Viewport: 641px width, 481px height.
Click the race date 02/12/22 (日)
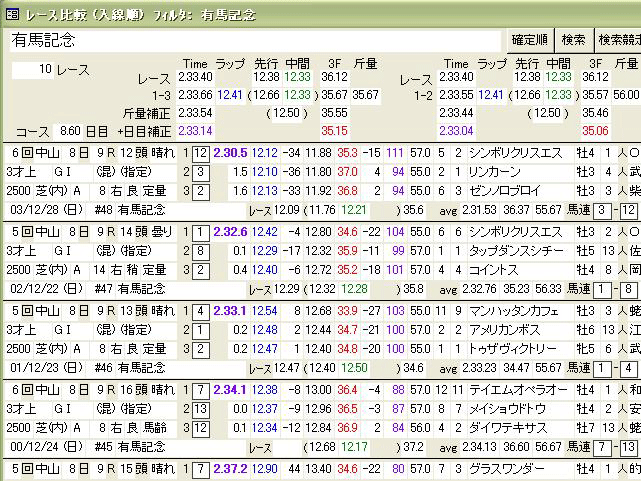47,289
